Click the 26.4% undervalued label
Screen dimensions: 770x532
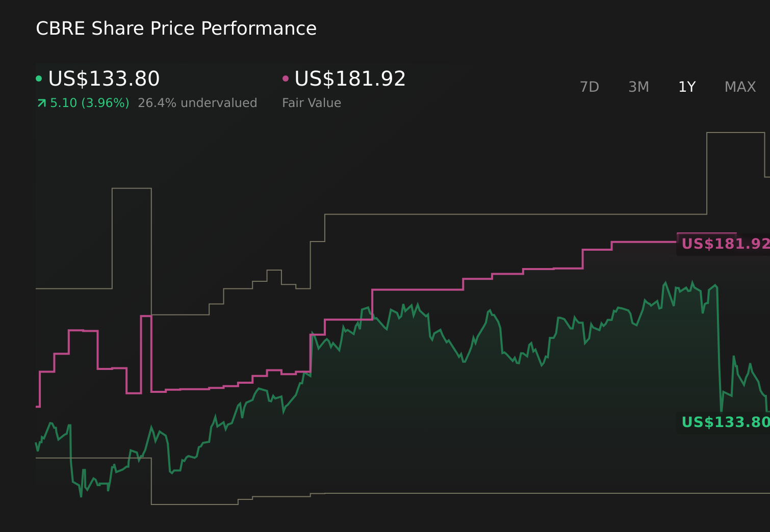tap(197, 103)
